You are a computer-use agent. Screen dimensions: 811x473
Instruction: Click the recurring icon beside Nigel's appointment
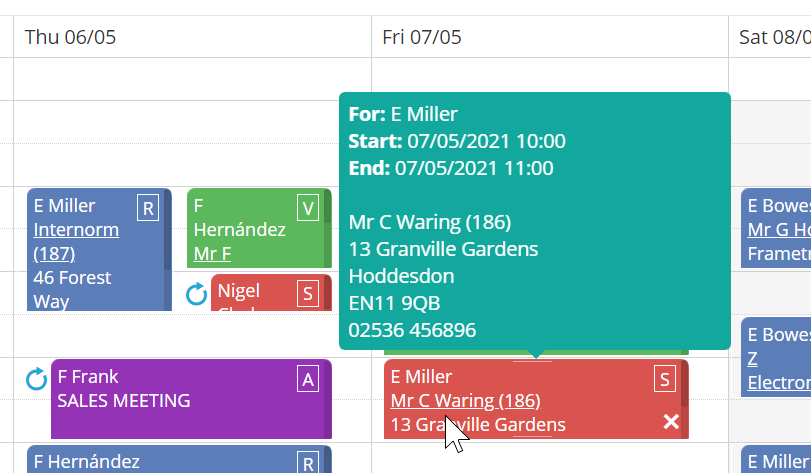point(197,294)
